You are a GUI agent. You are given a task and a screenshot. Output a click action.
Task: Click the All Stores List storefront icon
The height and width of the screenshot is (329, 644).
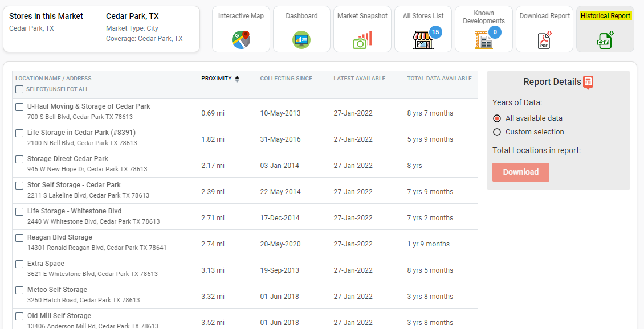(423, 41)
